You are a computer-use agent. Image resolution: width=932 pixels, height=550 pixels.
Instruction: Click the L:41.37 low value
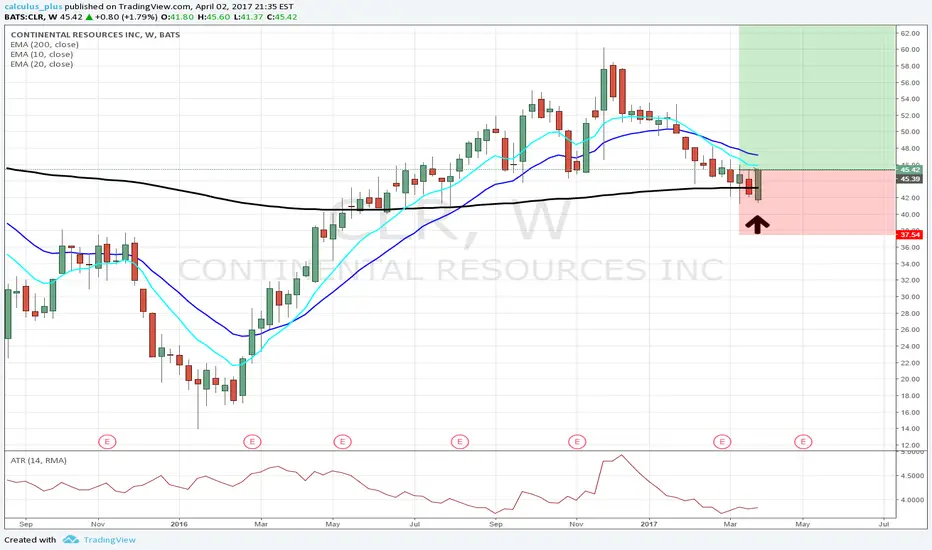click(248, 17)
